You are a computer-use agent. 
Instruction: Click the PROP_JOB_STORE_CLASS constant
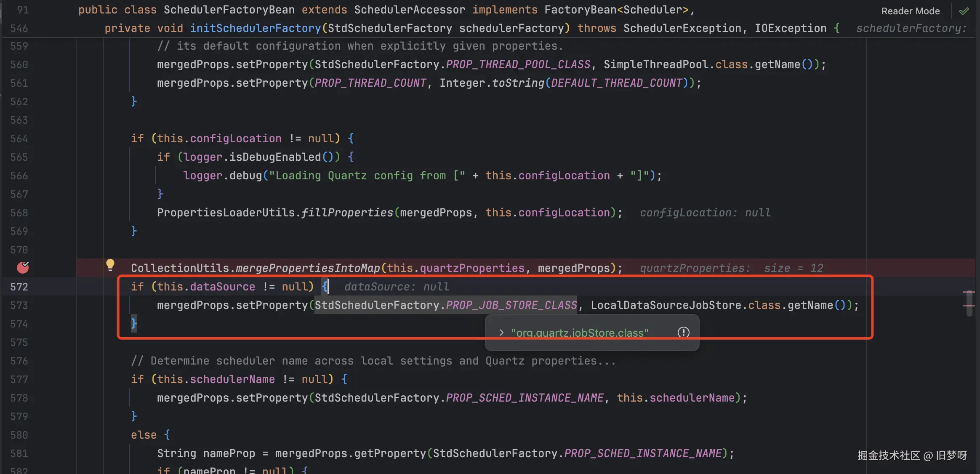[x=511, y=305]
